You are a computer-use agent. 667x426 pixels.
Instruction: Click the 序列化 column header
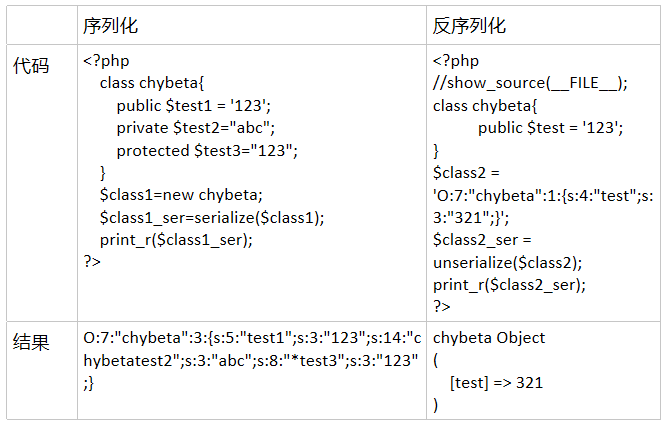click(x=112, y=25)
